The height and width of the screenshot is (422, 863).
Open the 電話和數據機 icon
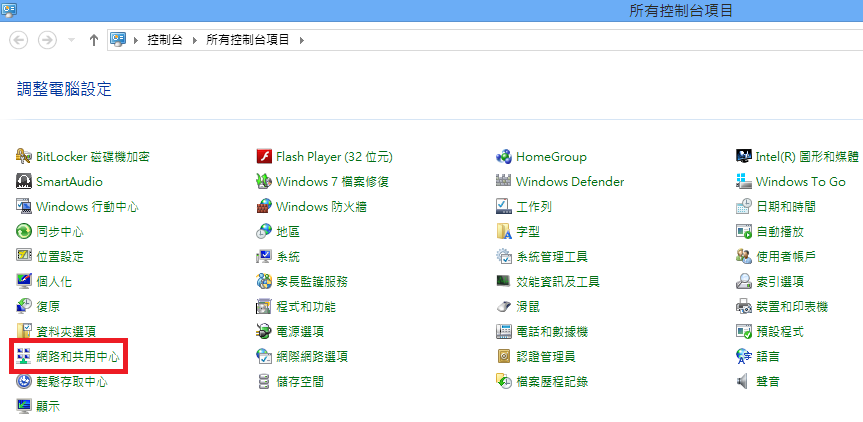(x=504, y=331)
